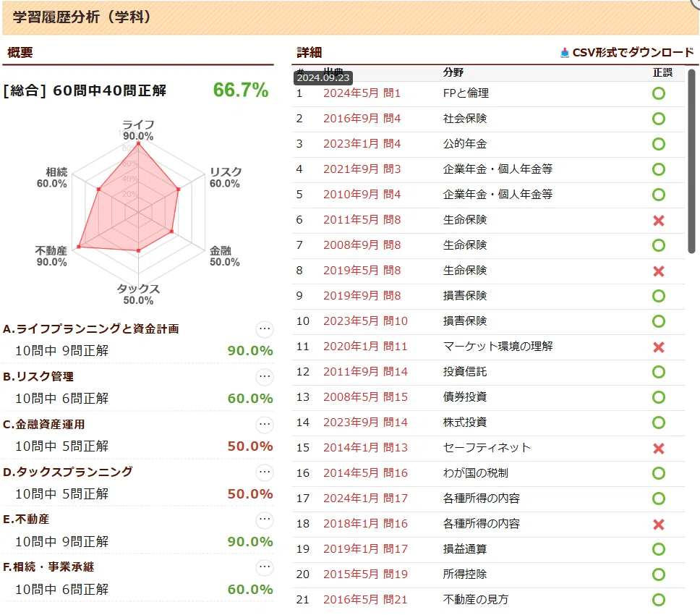The height and width of the screenshot is (615, 700).
Task: Expand details for E.不動産
Action: (x=265, y=520)
